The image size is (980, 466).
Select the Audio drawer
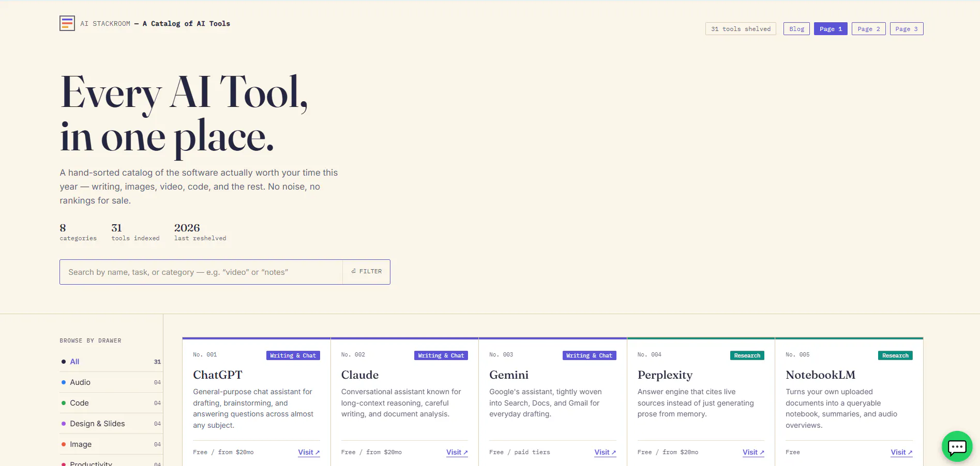(111, 382)
